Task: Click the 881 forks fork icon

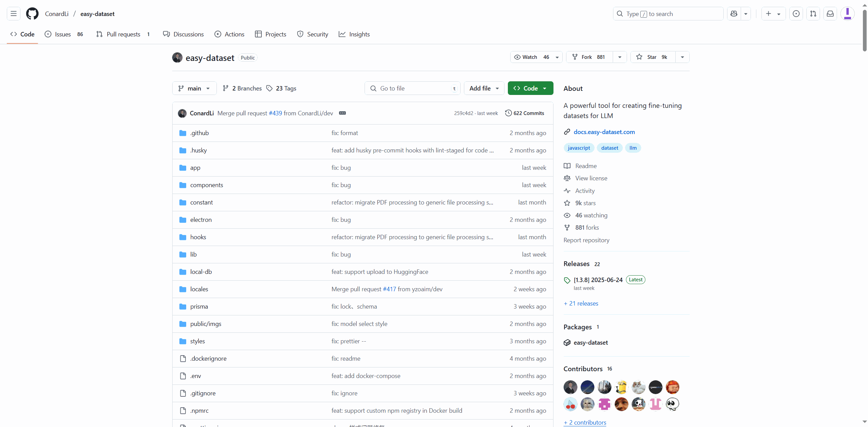Action: click(x=567, y=228)
